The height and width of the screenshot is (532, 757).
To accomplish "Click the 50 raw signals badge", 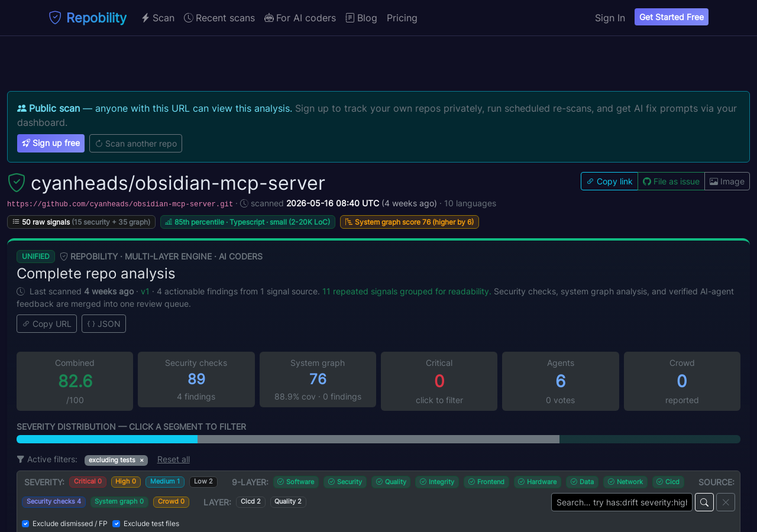I will click(x=81, y=222).
